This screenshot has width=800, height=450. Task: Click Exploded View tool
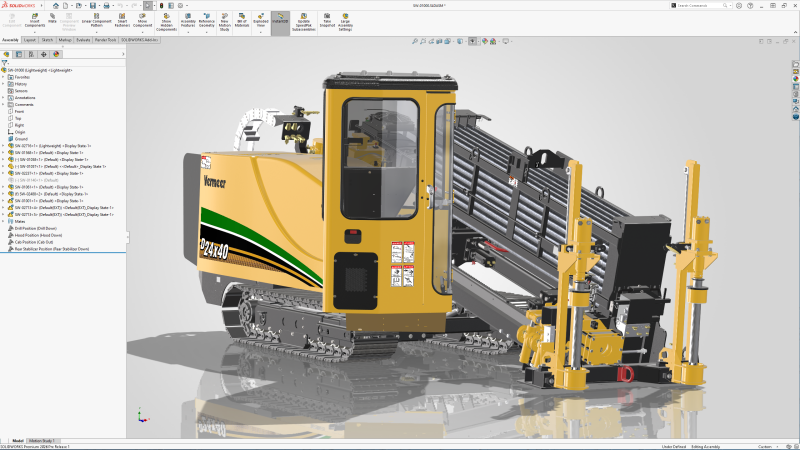coord(261,21)
